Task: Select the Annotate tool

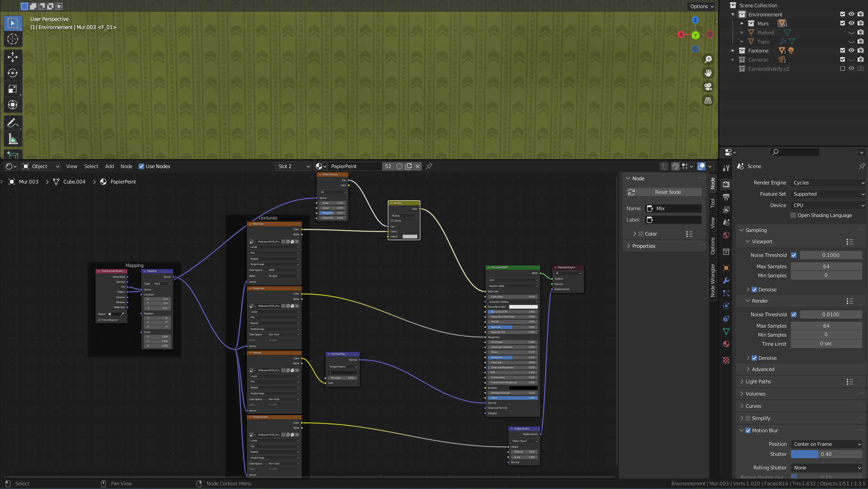Action: pos(13,123)
